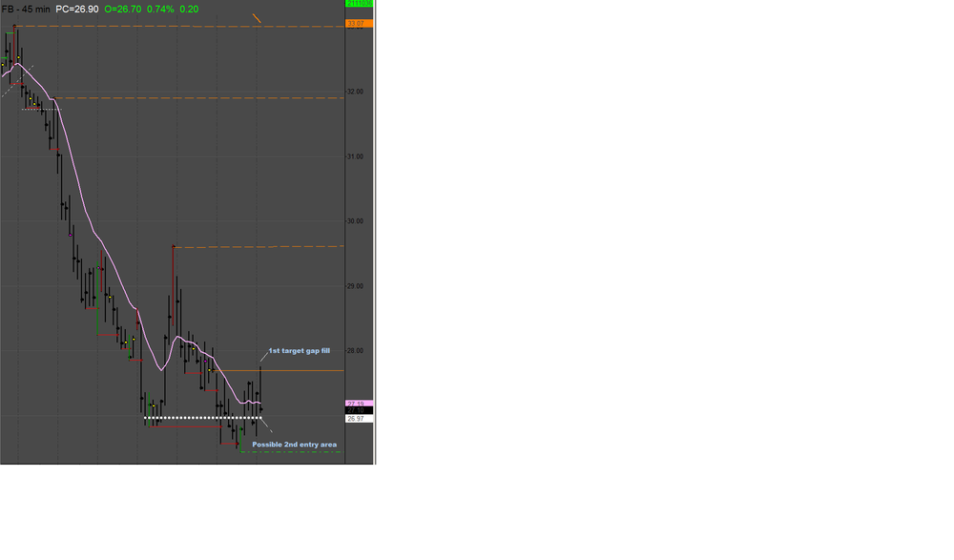Click the green '2111036' volume label
Screen dimensions: 954x560
click(x=359, y=3)
